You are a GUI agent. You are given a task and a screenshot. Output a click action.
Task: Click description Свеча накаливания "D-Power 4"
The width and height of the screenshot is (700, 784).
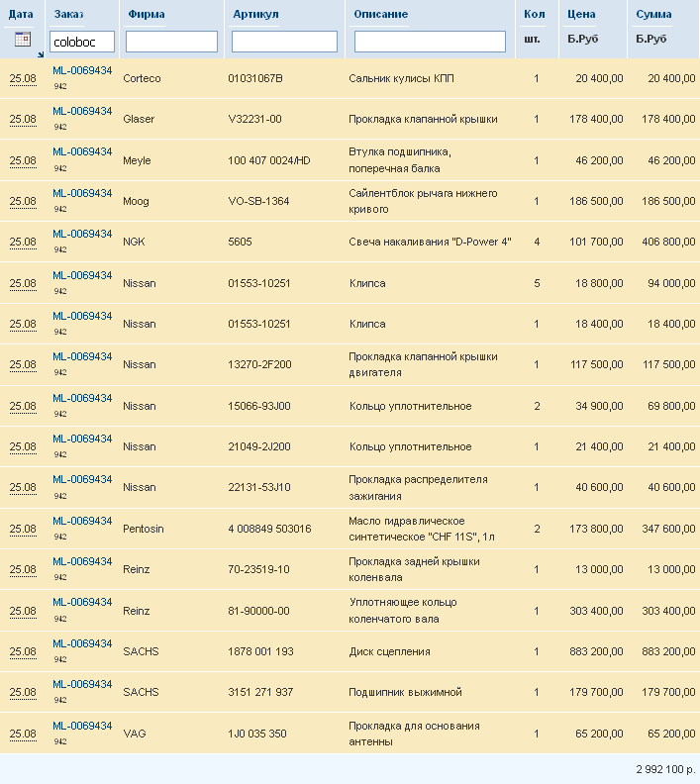[430, 242]
